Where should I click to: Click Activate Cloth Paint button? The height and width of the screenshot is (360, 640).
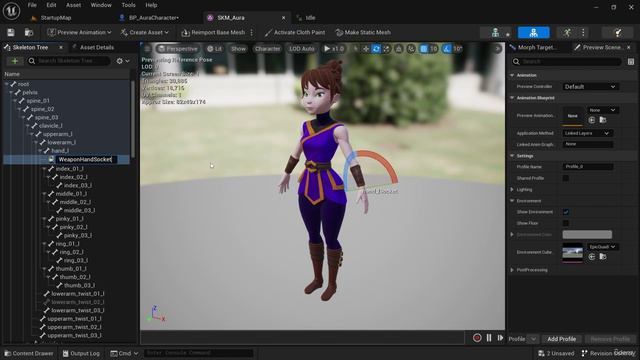coord(295,32)
